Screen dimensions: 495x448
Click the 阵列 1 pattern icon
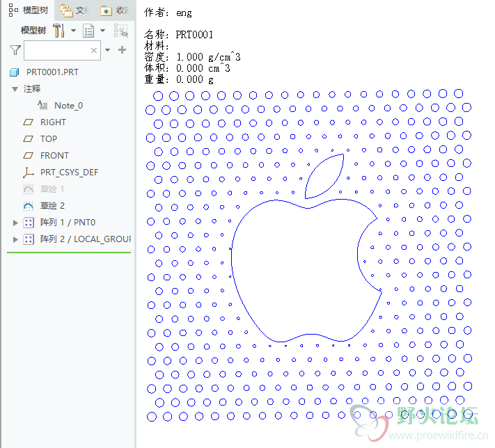(x=29, y=223)
